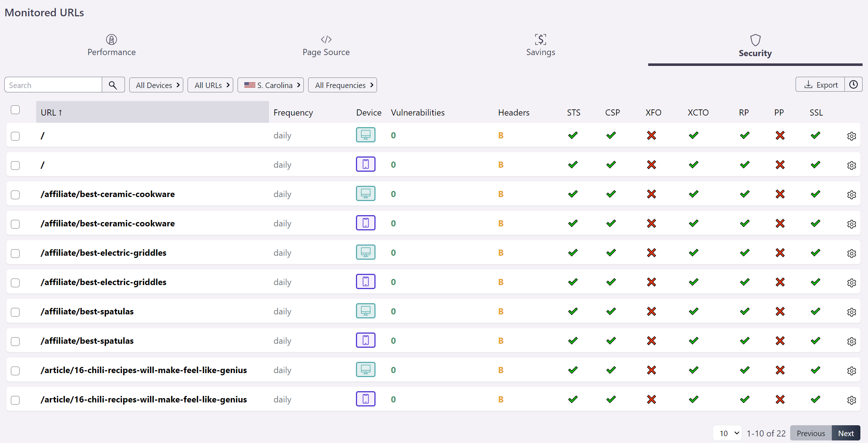Open gear for mobile best-electric-griddles row
The width and height of the screenshot is (868, 443).
pyautogui.click(x=851, y=283)
